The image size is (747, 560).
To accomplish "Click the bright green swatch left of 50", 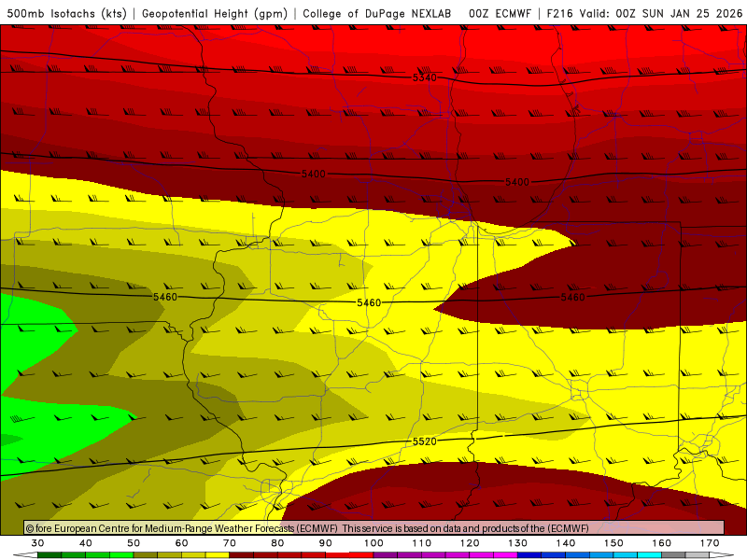I will point(121,555).
